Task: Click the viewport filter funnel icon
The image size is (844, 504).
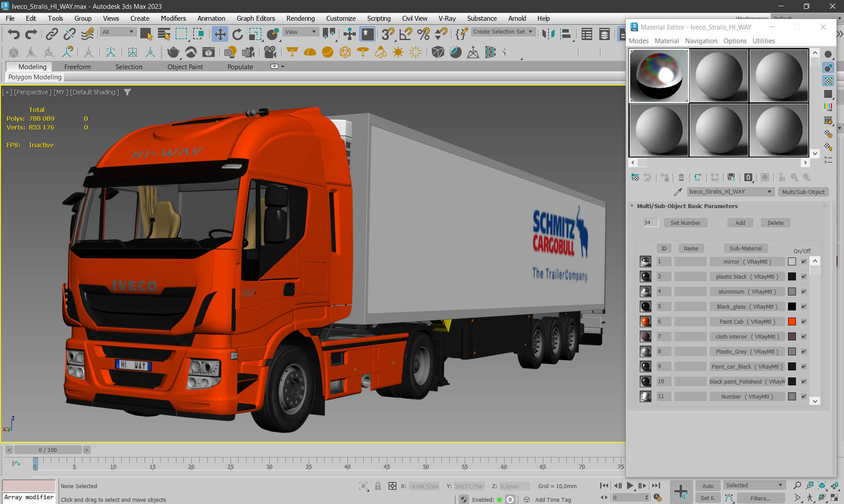Action: click(x=127, y=92)
